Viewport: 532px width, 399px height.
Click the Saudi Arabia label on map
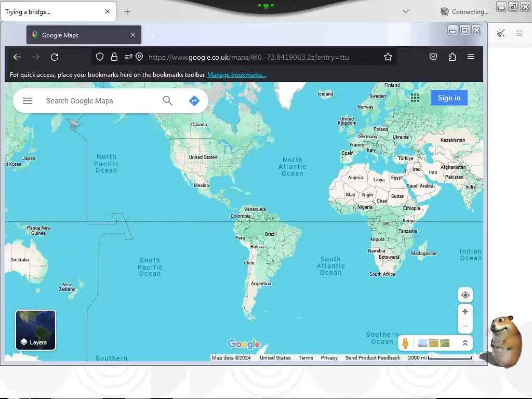pyautogui.click(x=420, y=185)
